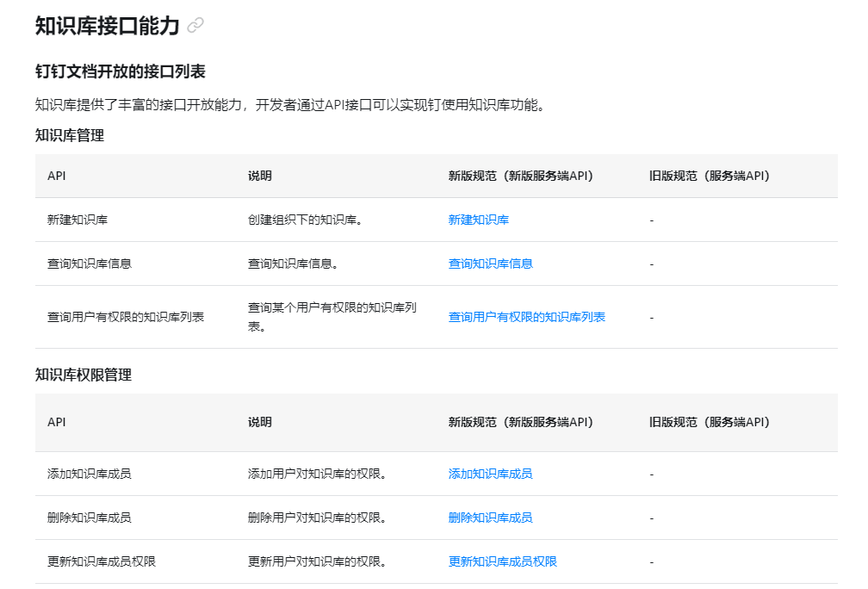Click the API column header in 知识库管理 table

[57, 176]
